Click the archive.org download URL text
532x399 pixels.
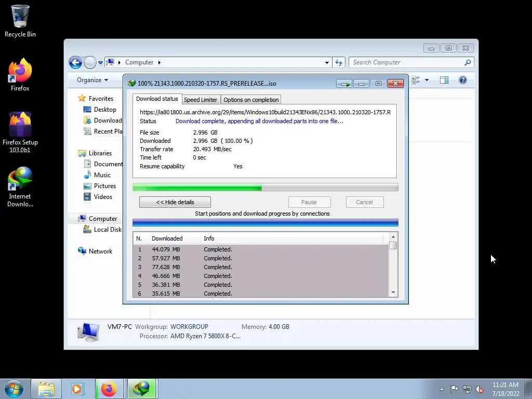pyautogui.click(x=265, y=112)
